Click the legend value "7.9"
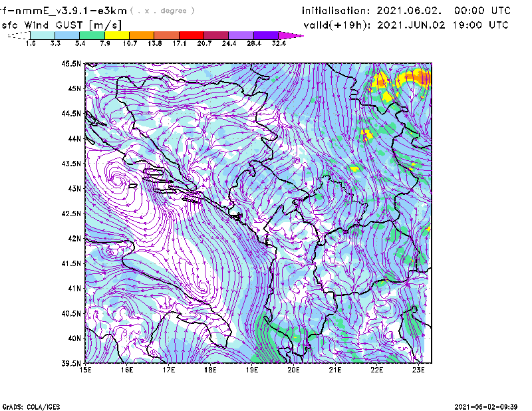The height and width of the screenshot is (411, 532). tap(105, 43)
